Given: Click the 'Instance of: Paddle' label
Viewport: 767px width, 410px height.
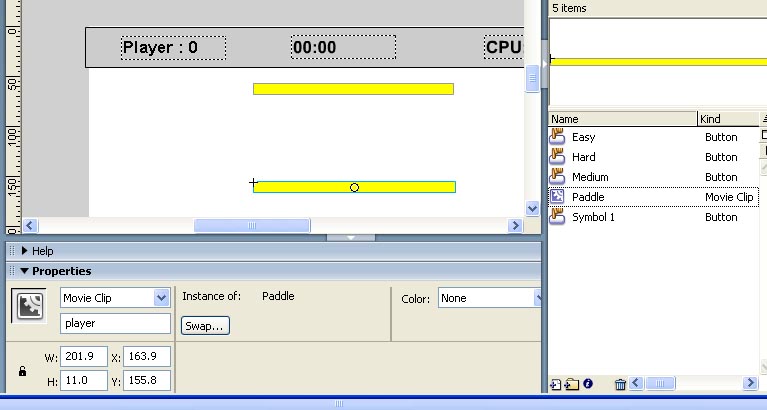Looking at the screenshot, I should coord(238,296).
